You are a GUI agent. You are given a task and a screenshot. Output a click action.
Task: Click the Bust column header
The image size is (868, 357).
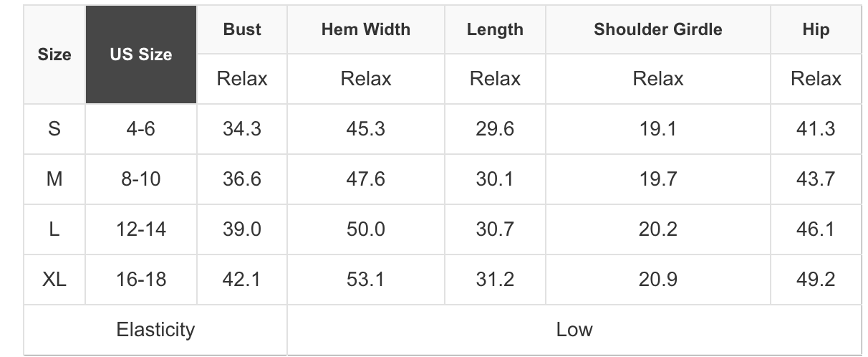(x=242, y=29)
